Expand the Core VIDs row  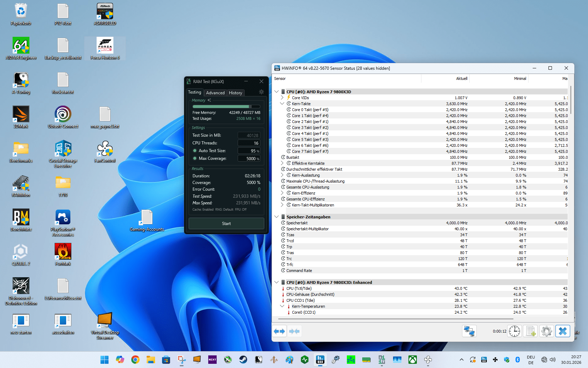coord(282,98)
